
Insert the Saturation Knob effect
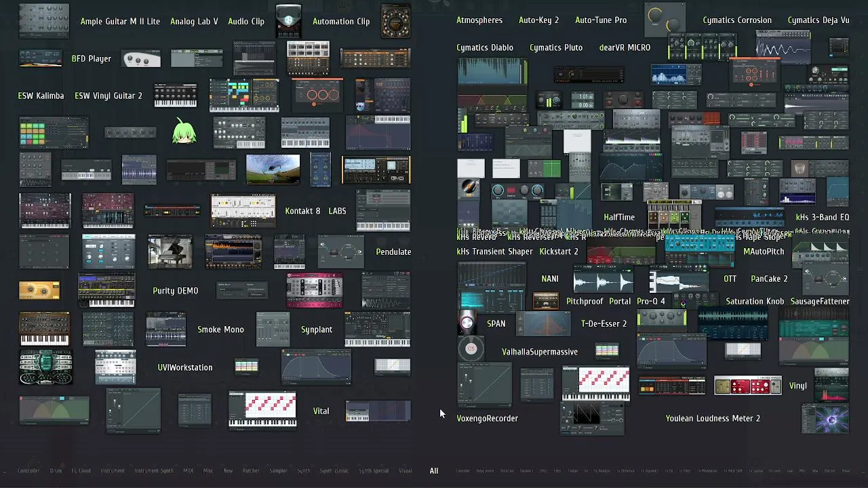click(x=755, y=301)
